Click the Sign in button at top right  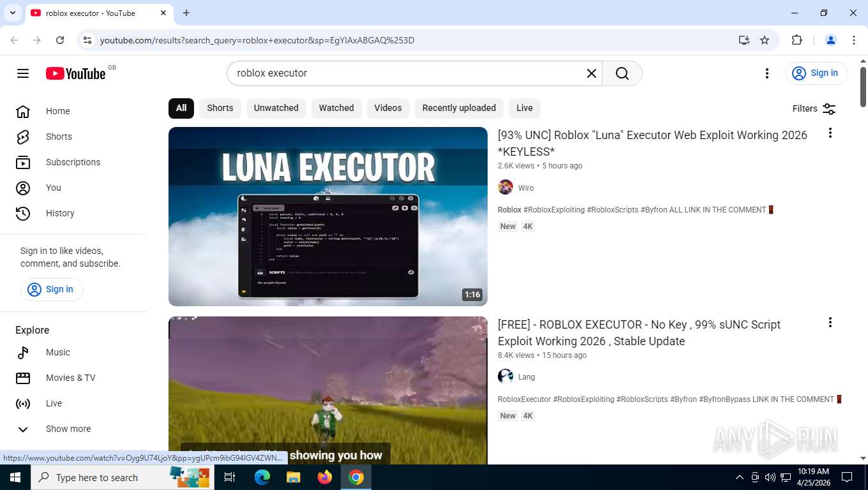pos(816,73)
